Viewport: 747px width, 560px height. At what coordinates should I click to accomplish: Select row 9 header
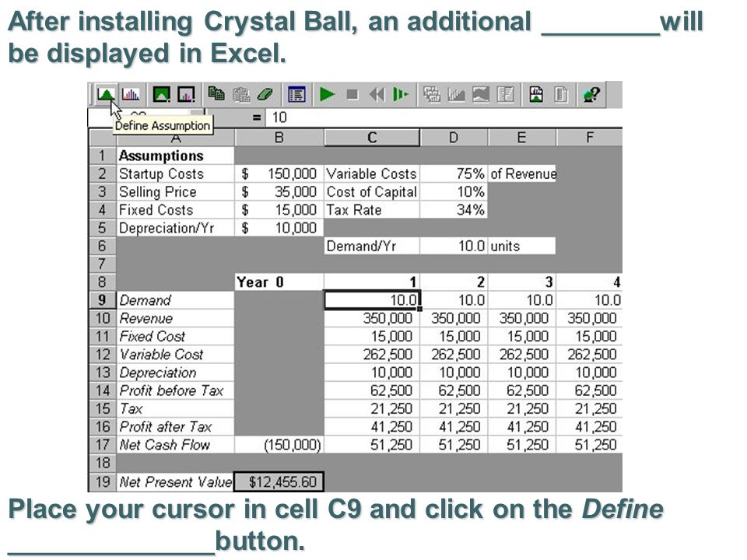coord(103,300)
